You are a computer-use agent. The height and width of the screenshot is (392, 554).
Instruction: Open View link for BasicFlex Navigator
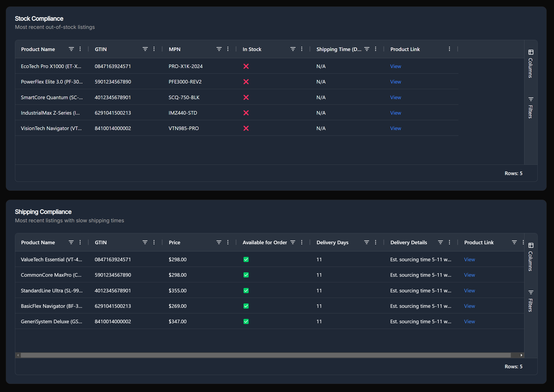(469, 306)
